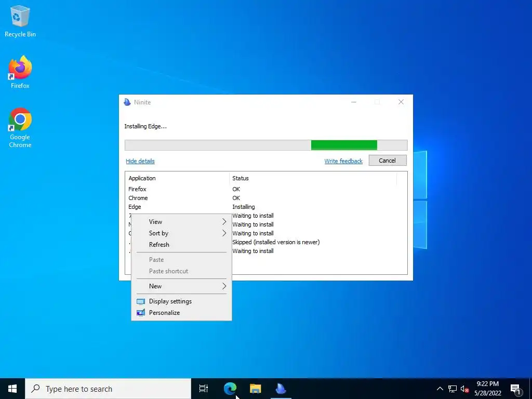532x399 pixels.
Task: Click OK status next to Chrome
Action: [236, 198]
